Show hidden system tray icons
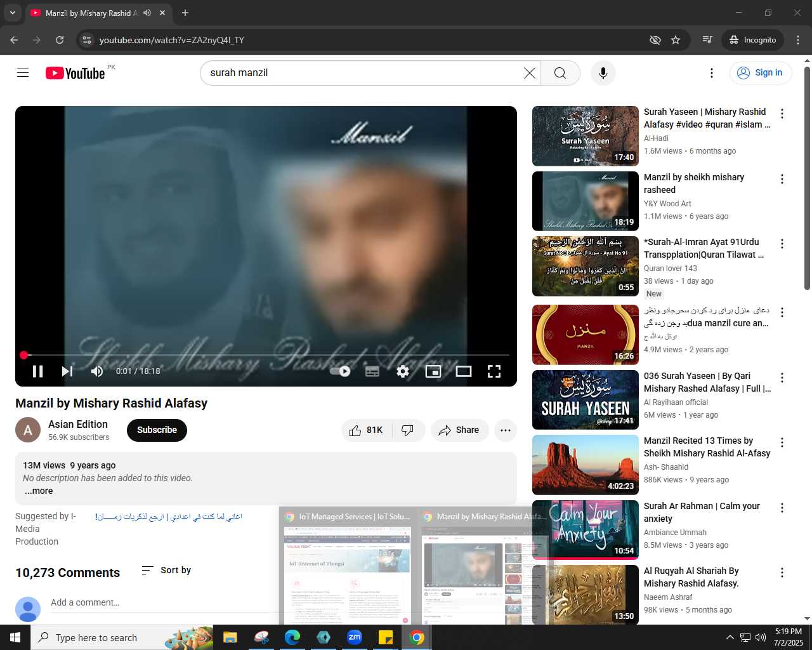Screen dimensions: 812x650 click(x=730, y=637)
